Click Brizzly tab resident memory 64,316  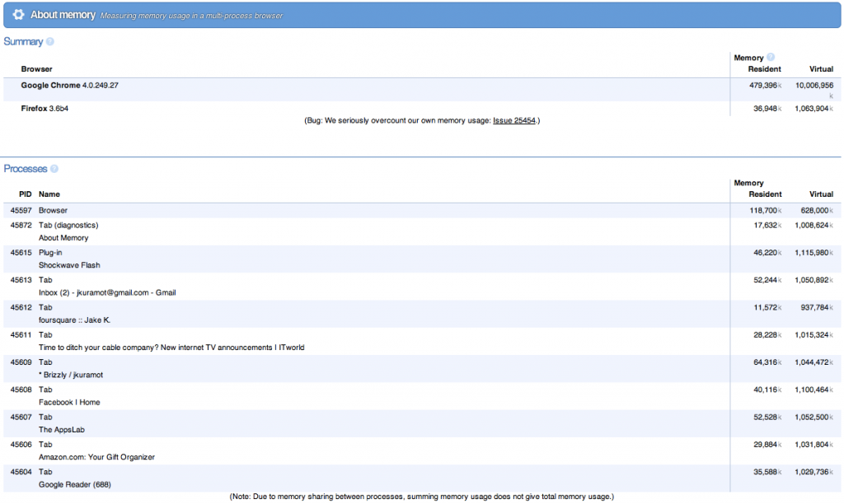[x=765, y=362]
